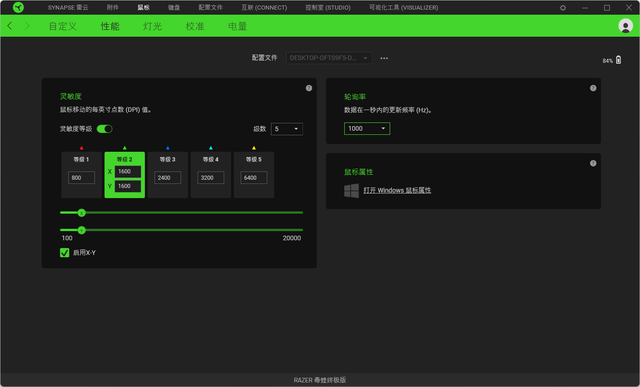Open settings gear in title bar
Image resolution: width=640 pixels, height=387 pixels.
(563, 8)
